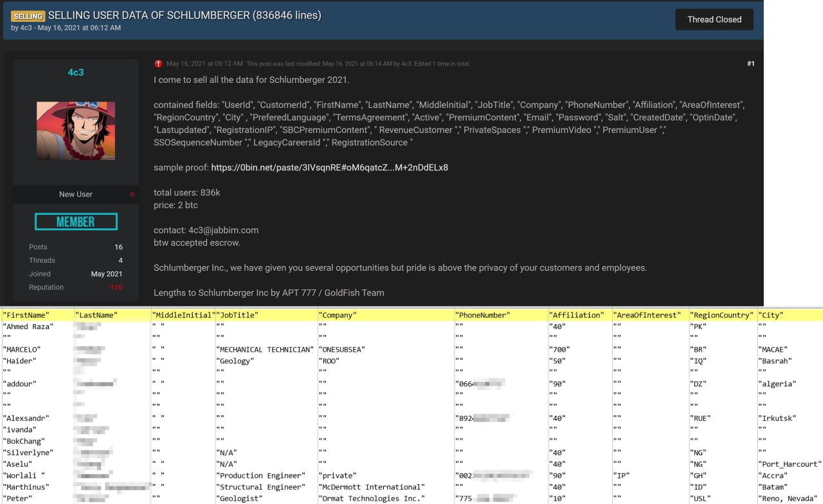
Task: Click the "MACAE" city cell
Action: [x=774, y=350]
